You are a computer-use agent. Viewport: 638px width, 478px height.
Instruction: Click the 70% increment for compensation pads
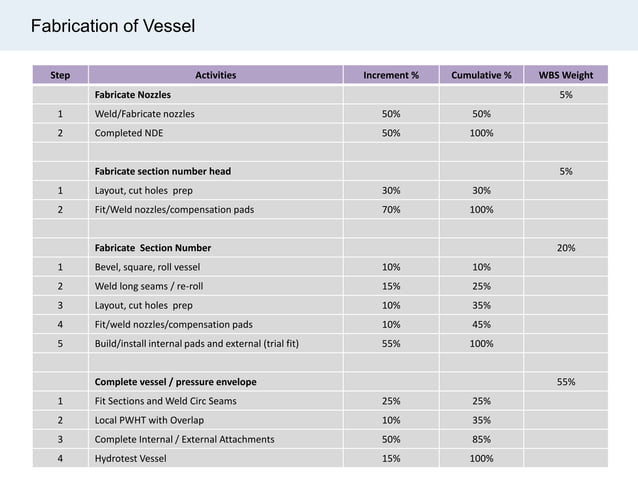[391, 210]
